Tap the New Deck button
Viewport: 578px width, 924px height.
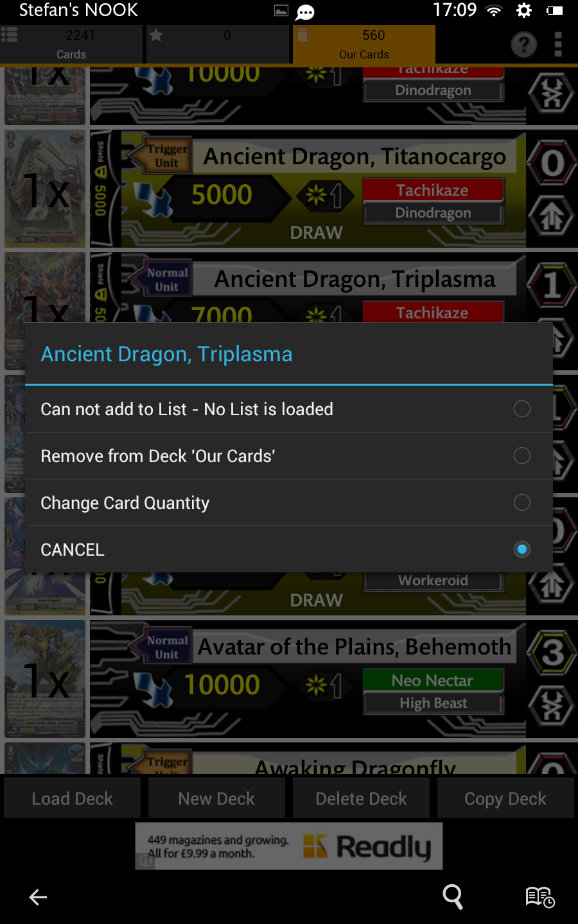[x=216, y=798]
